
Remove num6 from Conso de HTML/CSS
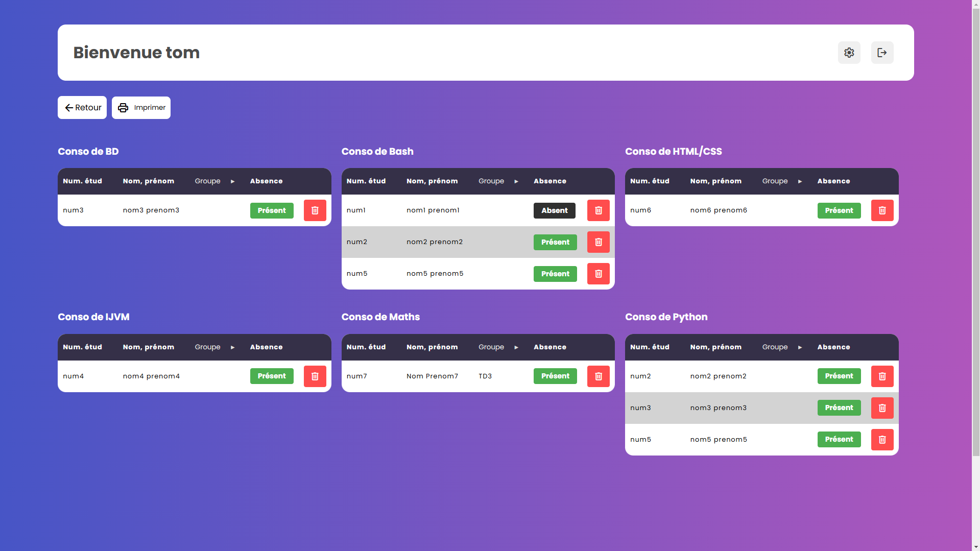(x=882, y=210)
